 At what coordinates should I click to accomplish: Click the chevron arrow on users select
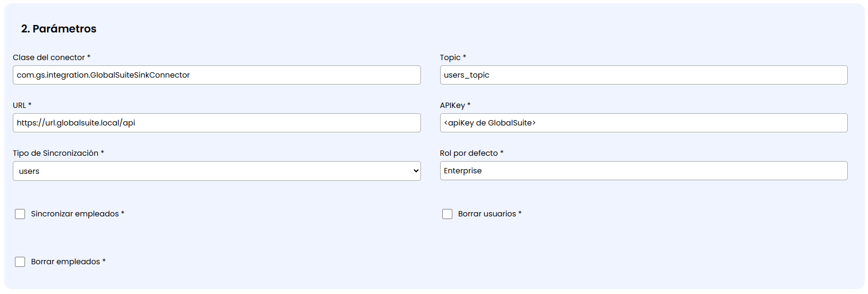pos(416,171)
